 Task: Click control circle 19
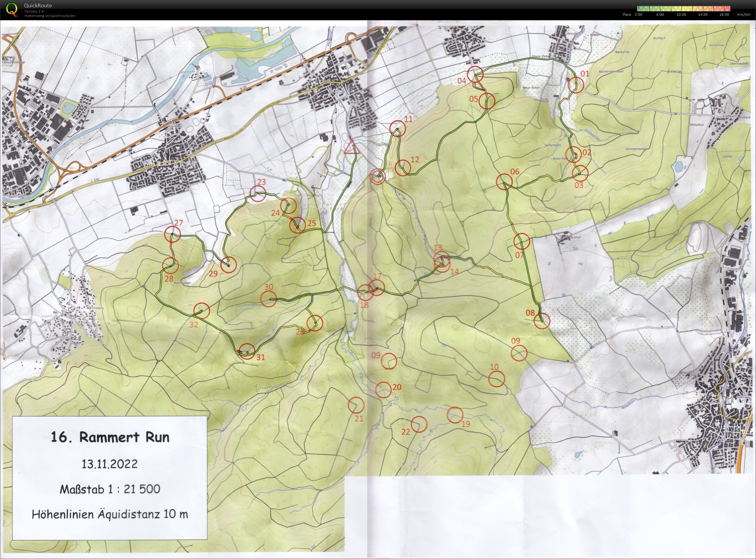(455, 415)
